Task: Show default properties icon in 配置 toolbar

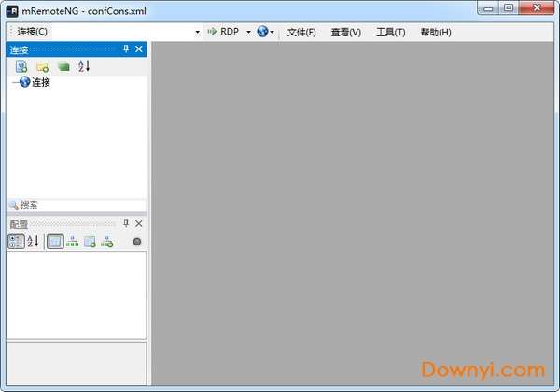Action: click(90, 242)
